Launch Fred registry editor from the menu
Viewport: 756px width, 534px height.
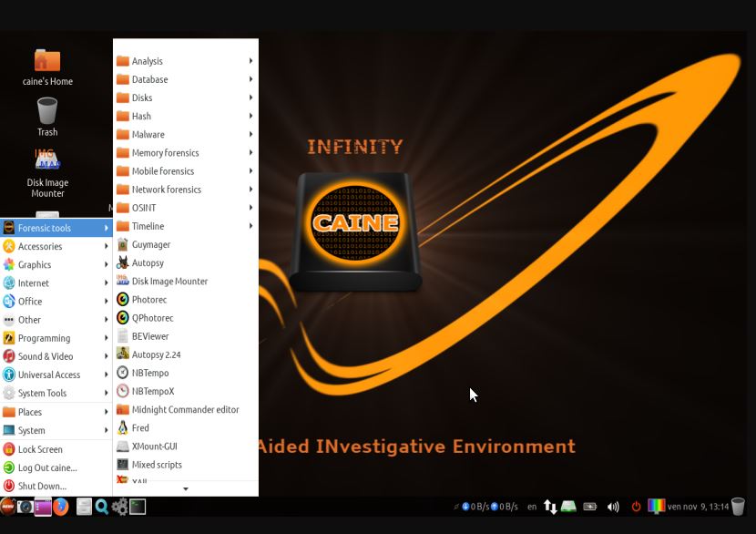186,428
